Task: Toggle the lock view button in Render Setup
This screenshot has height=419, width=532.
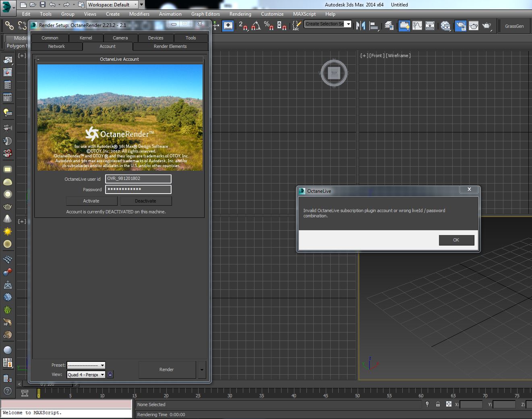Action: 110,374
